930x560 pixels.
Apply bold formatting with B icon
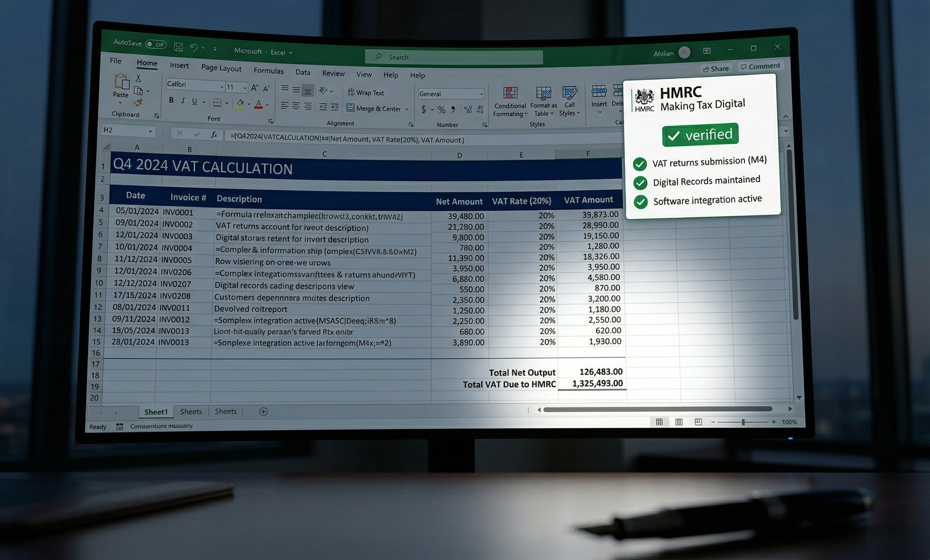click(171, 100)
